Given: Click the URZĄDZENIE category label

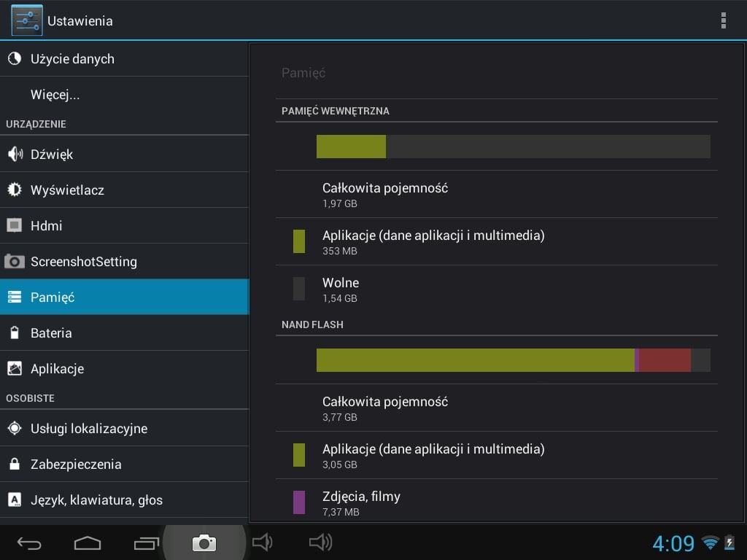Looking at the screenshot, I should [36, 124].
